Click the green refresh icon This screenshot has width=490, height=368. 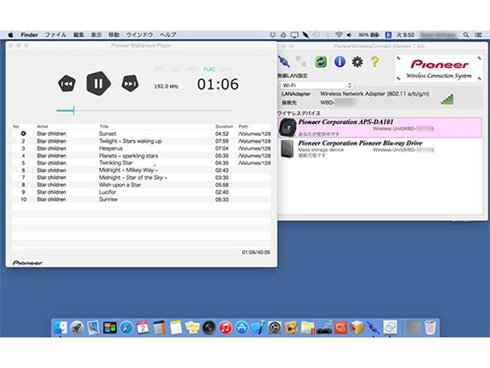coord(321,62)
